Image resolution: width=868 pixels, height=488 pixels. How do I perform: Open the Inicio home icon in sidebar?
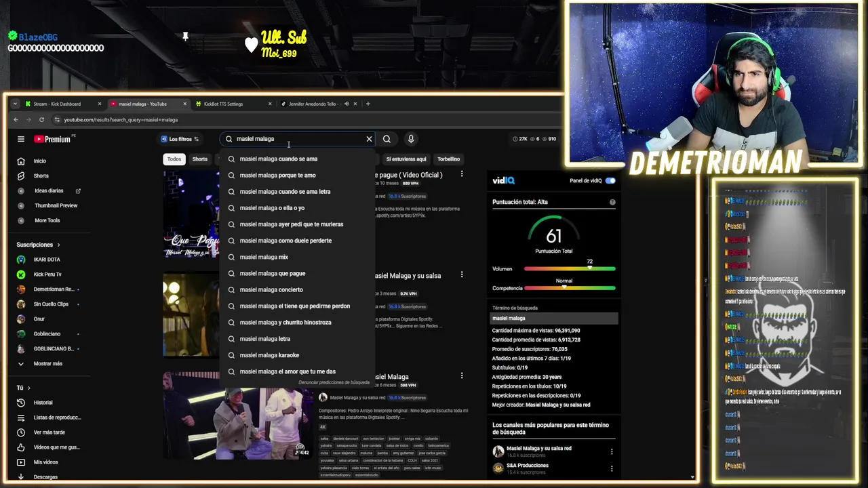[21, 161]
